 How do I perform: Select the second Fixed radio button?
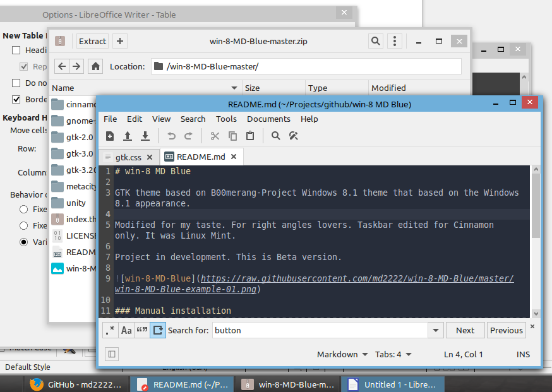tap(23, 225)
